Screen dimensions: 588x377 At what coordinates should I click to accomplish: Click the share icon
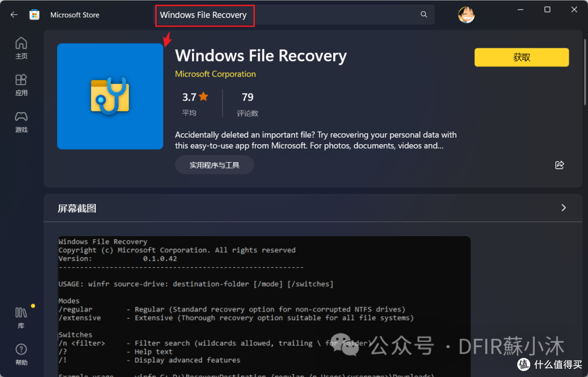(559, 165)
